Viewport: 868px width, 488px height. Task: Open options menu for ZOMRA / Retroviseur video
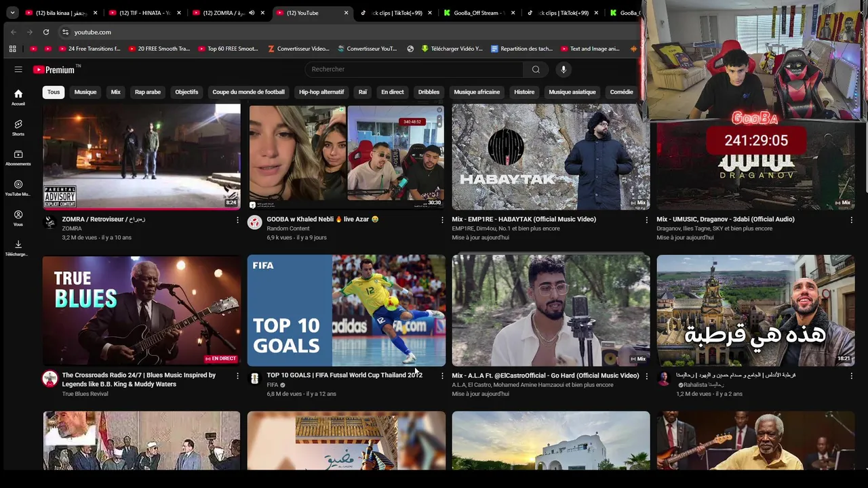coord(237,220)
